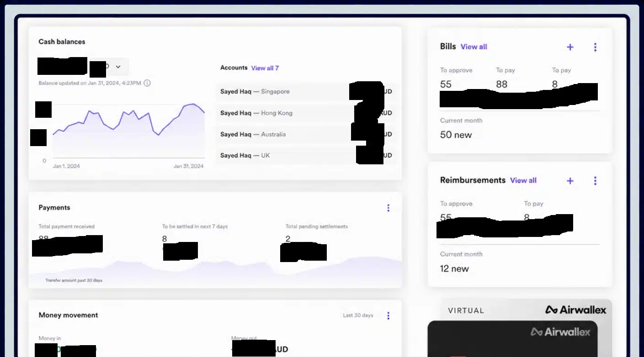
Task: Open Money movement more options menu
Action: [388, 315]
